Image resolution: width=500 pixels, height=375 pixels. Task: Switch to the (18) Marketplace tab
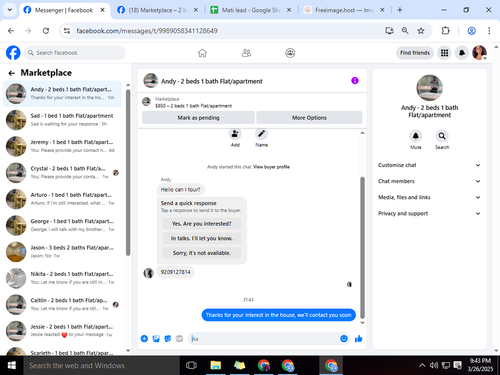(157, 10)
